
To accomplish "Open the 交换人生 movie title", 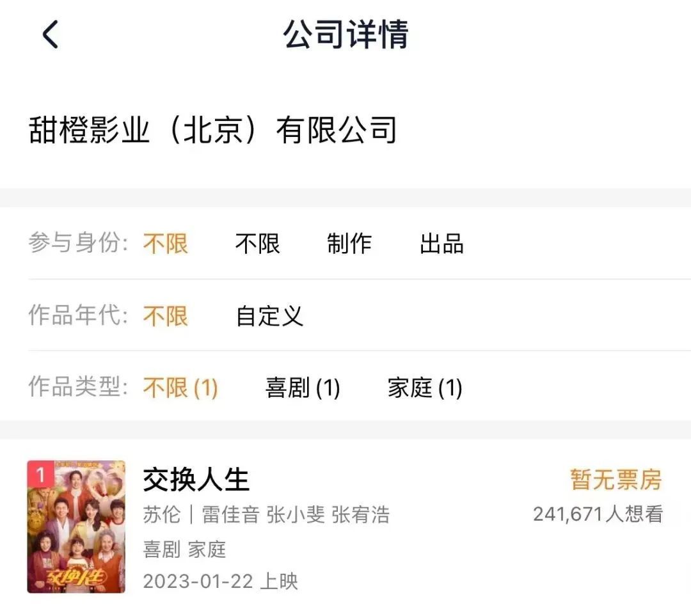I will click(196, 479).
